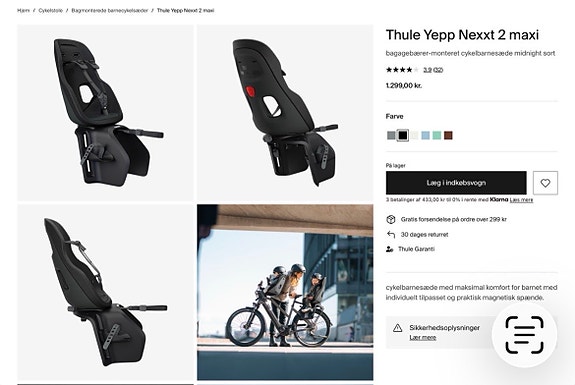Click Læg i indkøbsvogn button
The image size is (575, 385).
coord(456,183)
